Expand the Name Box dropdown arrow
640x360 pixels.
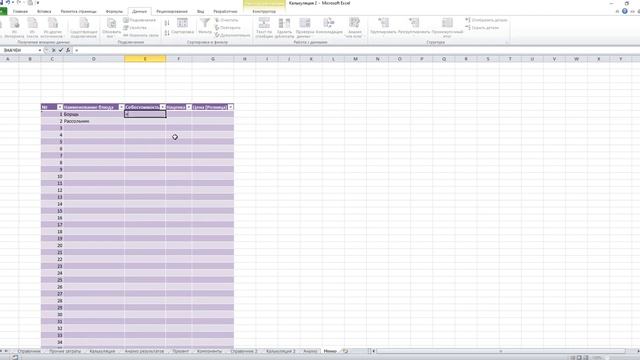[x=40, y=50]
